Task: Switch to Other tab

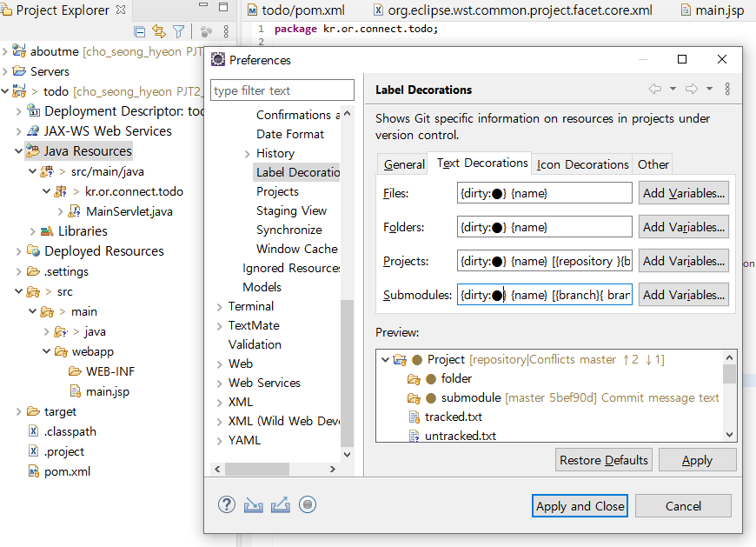Action: 653,164
